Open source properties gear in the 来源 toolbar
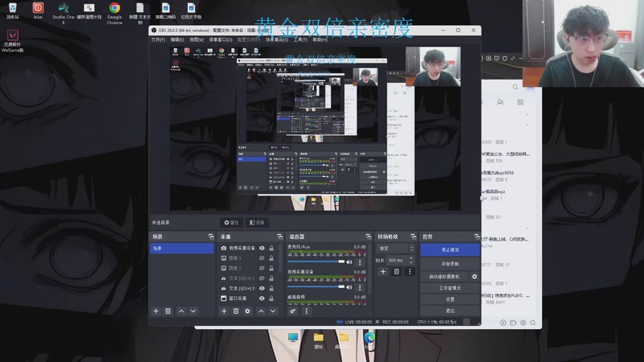 (247, 311)
